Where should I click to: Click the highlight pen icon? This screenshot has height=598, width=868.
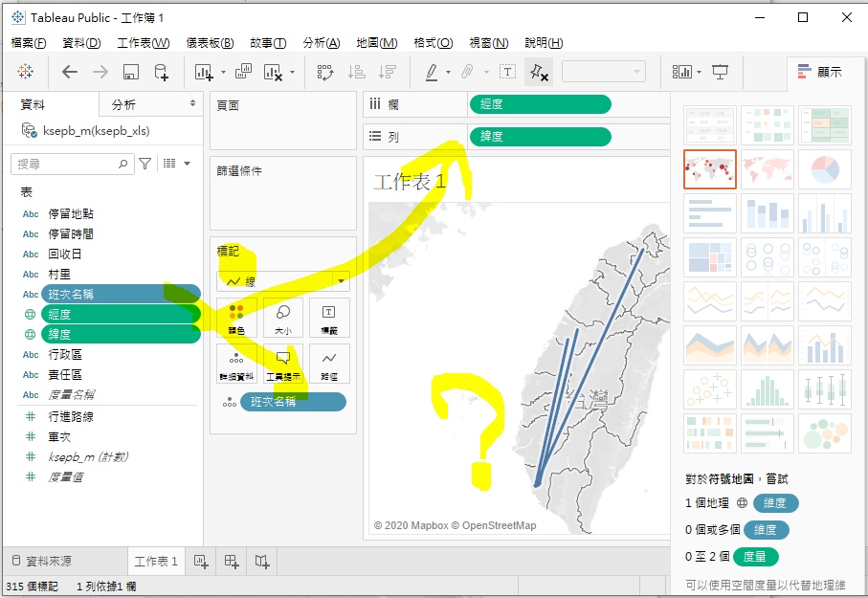432,72
